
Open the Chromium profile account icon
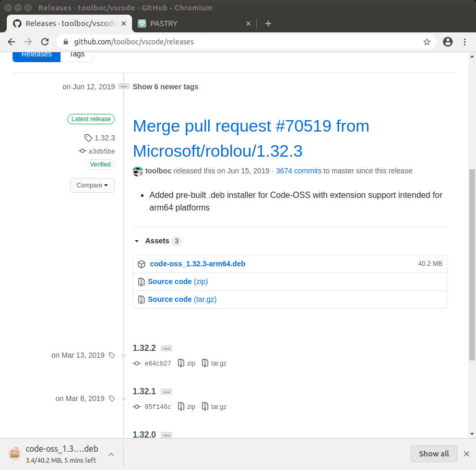click(x=448, y=42)
